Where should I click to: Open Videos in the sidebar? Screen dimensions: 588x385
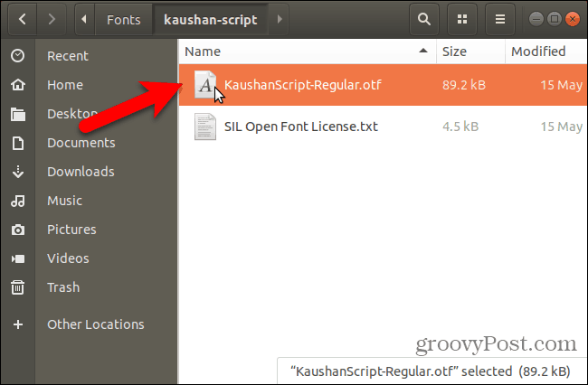coord(68,258)
